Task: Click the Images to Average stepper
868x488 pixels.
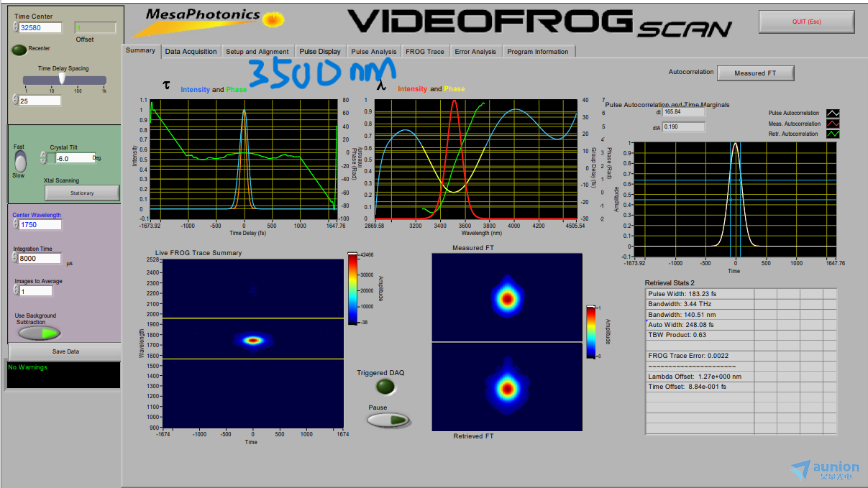Action: tap(16, 290)
